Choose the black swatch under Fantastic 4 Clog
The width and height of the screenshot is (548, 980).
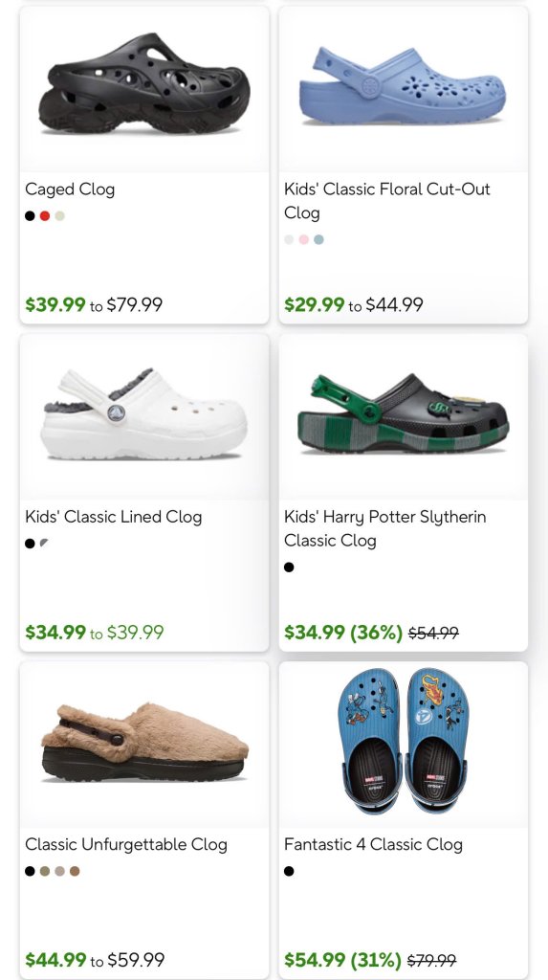289,871
